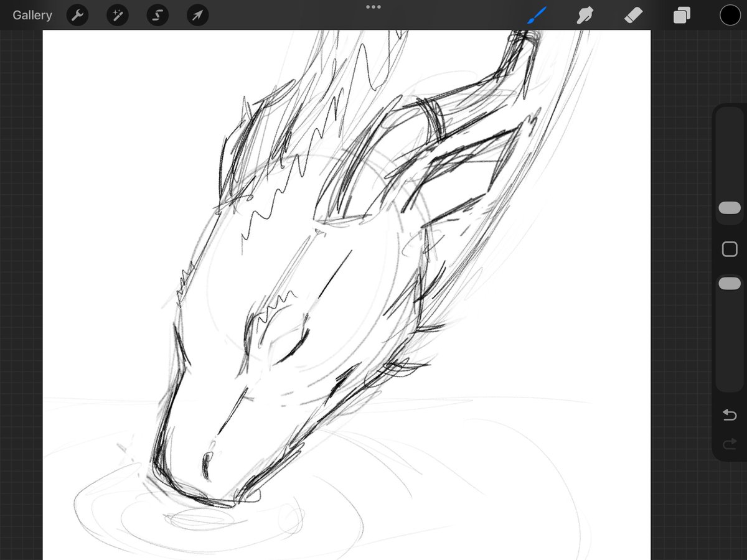Tap the three-dot multitasking indicator

tap(374, 7)
